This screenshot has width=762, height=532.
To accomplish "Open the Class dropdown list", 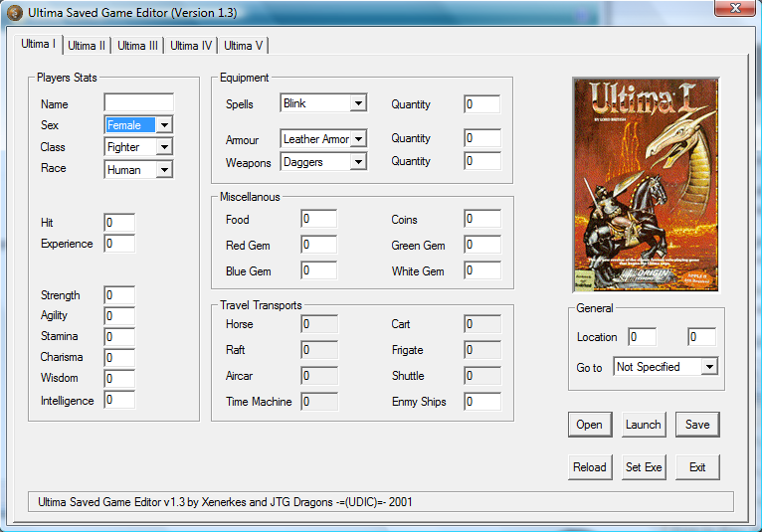I will (x=164, y=147).
